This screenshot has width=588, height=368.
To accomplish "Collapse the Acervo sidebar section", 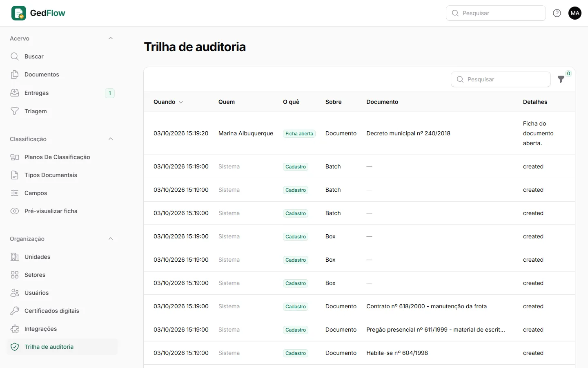I will 111,38.
